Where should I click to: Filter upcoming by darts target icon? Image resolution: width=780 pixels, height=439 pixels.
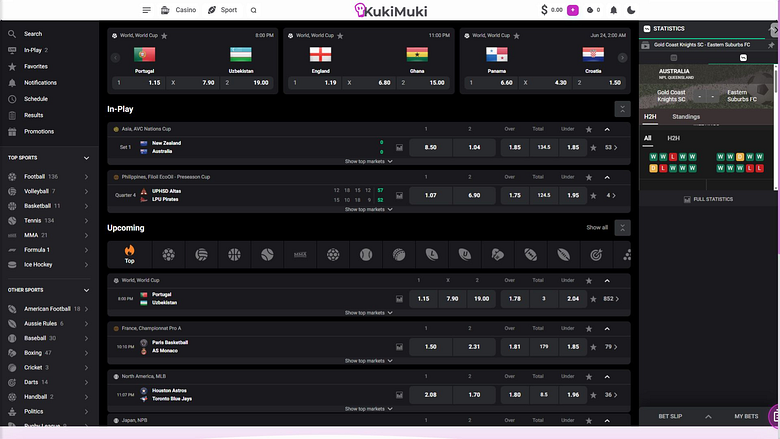tap(596, 255)
